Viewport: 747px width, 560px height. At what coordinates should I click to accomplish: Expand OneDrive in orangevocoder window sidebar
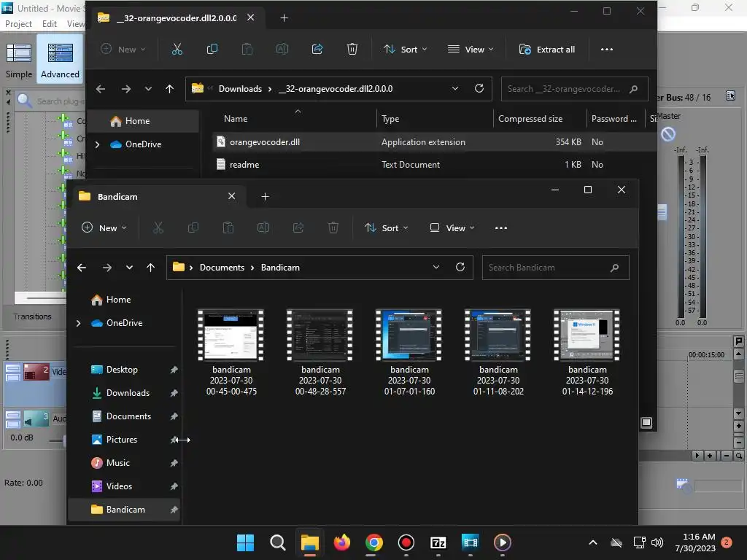coord(97,144)
